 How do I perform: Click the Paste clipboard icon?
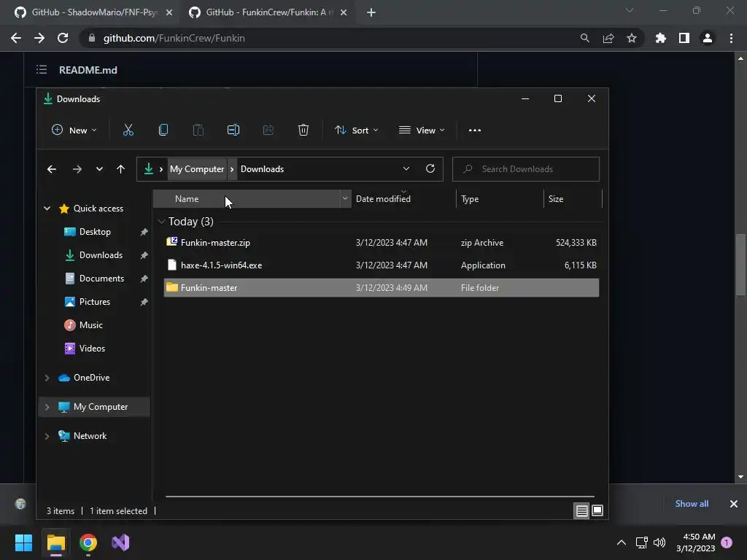[x=198, y=130]
